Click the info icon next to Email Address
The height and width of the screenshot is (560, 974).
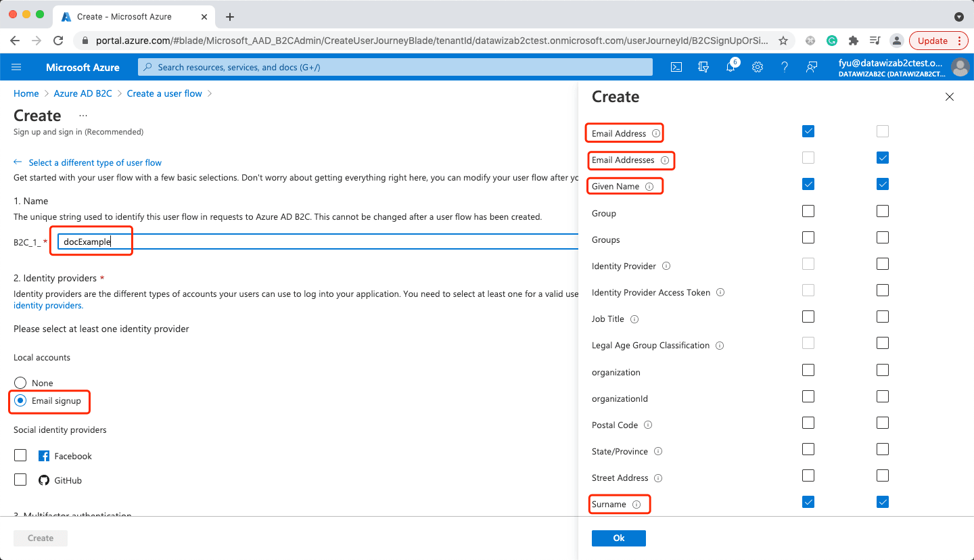click(656, 133)
